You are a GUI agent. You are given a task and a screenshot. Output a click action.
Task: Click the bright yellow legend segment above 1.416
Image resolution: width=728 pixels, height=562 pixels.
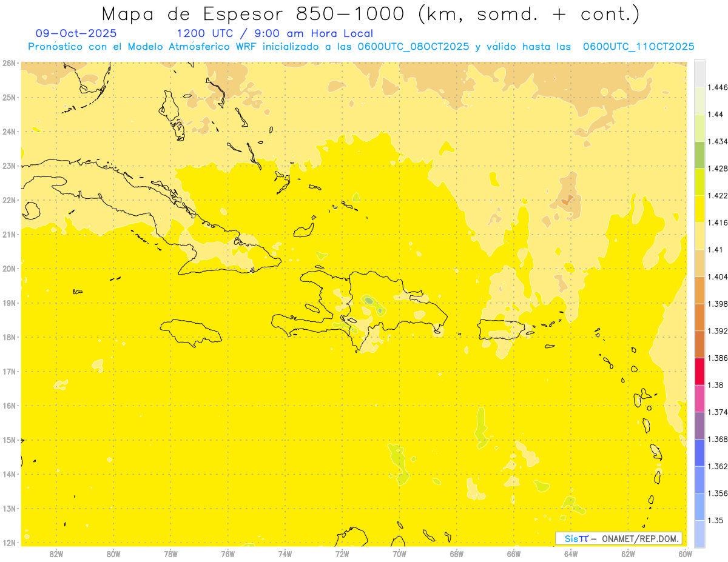[x=699, y=209]
